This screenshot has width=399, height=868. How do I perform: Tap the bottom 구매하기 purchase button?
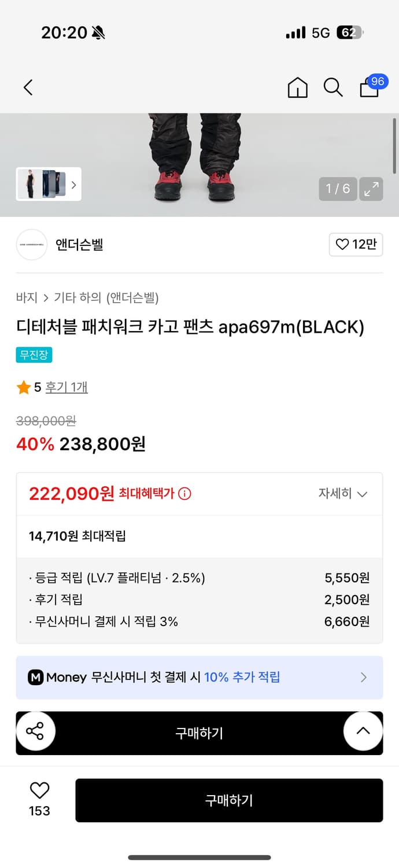pyautogui.click(x=229, y=800)
